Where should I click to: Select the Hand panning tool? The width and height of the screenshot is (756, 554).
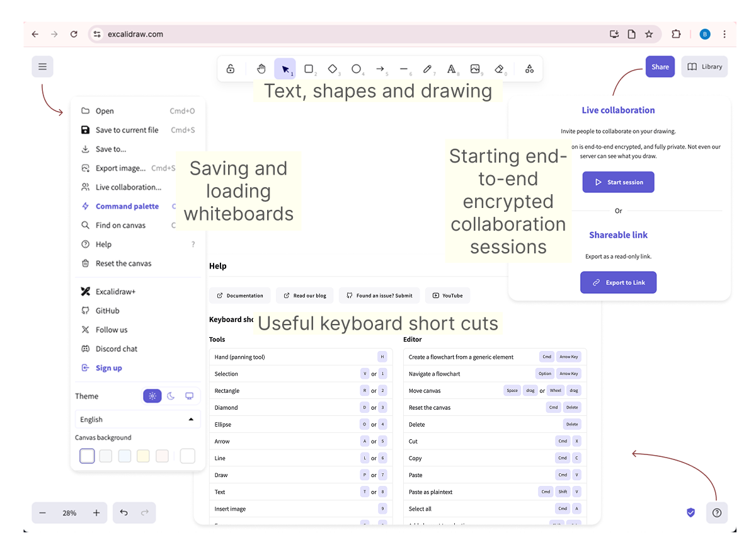tap(261, 69)
